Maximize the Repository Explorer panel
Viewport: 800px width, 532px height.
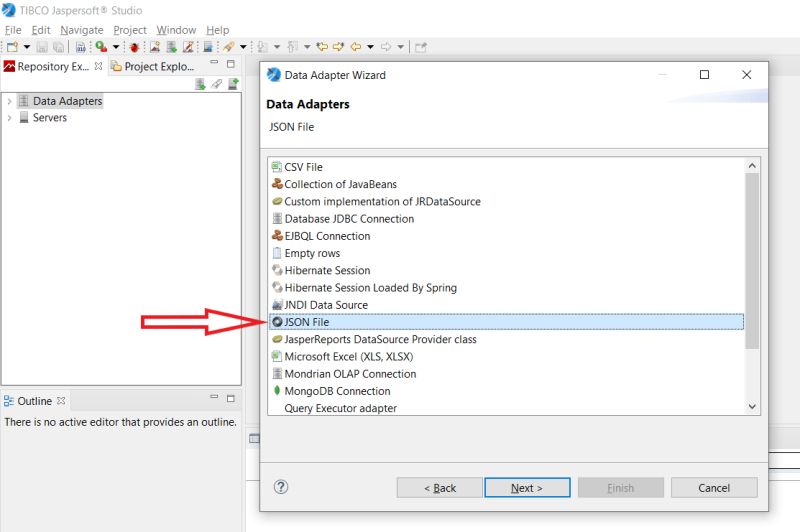(x=231, y=64)
